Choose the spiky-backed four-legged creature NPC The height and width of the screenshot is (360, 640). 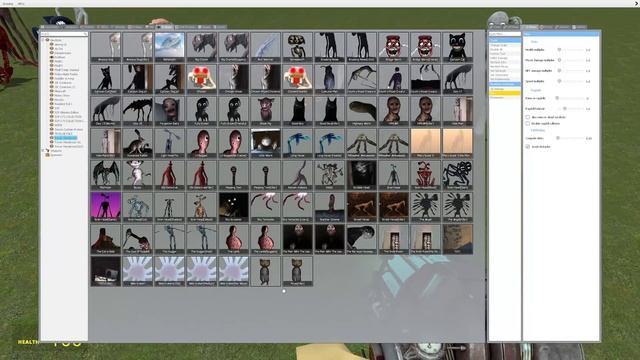tap(137, 111)
